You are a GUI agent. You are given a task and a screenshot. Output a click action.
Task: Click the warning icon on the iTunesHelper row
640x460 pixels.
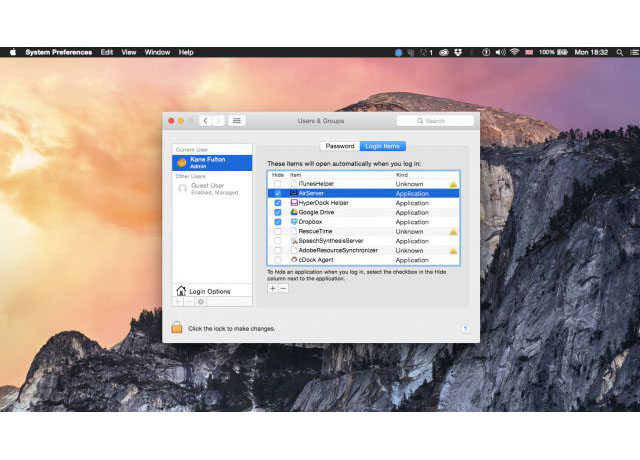click(x=453, y=184)
